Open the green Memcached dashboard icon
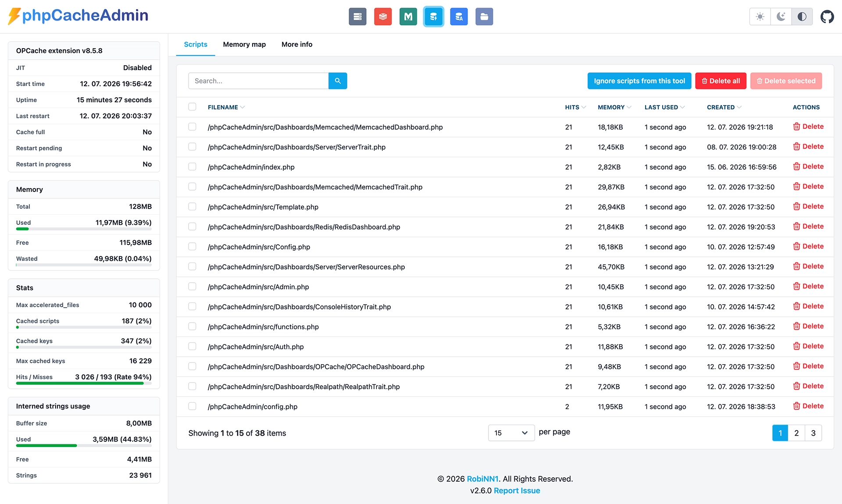This screenshot has width=842, height=504. click(x=408, y=17)
